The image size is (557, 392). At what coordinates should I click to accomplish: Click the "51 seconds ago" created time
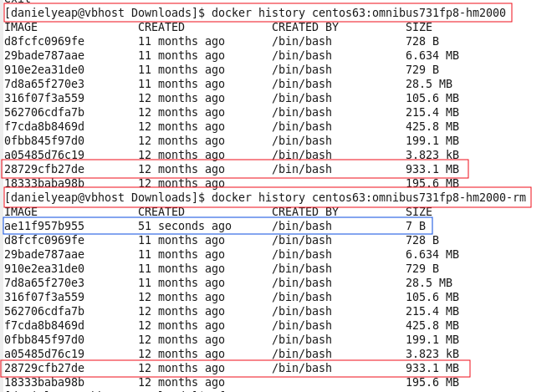tap(185, 226)
